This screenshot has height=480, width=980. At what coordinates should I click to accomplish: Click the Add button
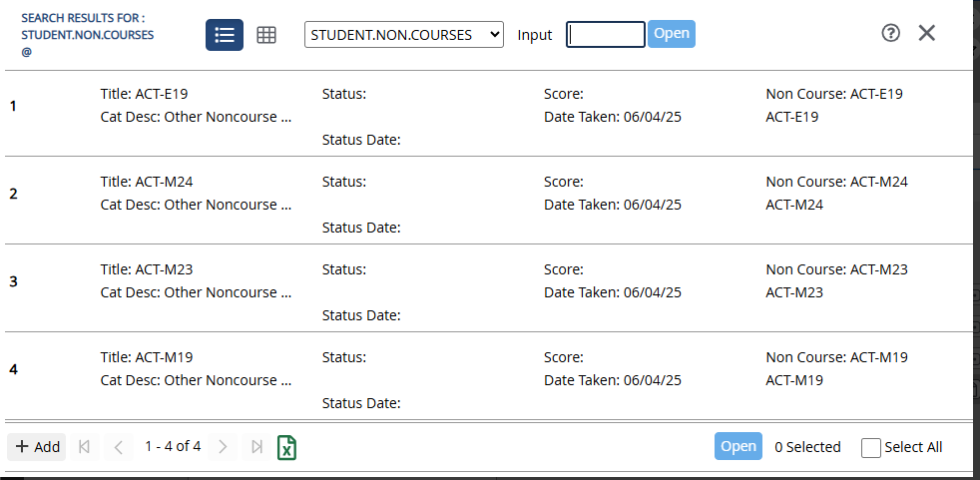[37, 447]
